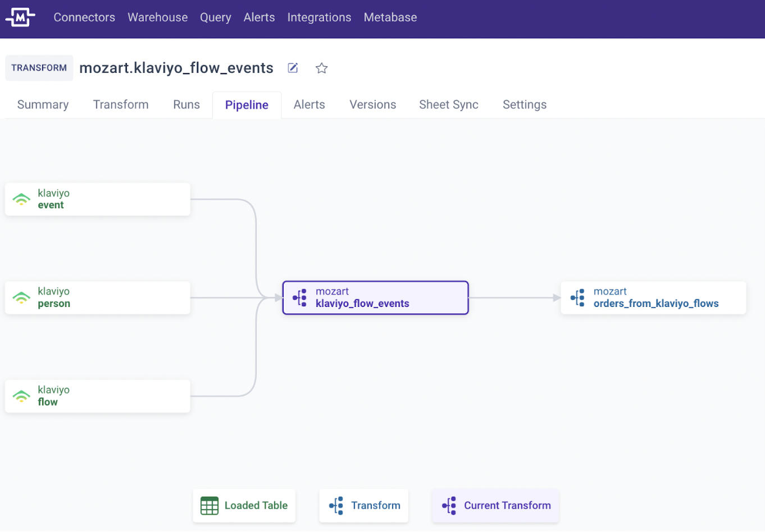
Task: Click the Loaded Table legend label
Action: (256, 506)
